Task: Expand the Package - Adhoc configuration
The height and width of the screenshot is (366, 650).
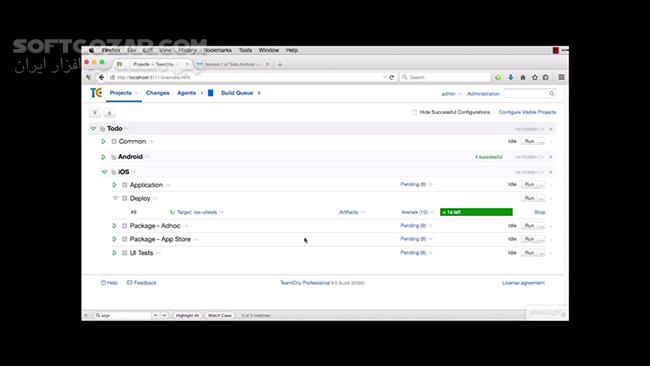Action: tap(115, 226)
